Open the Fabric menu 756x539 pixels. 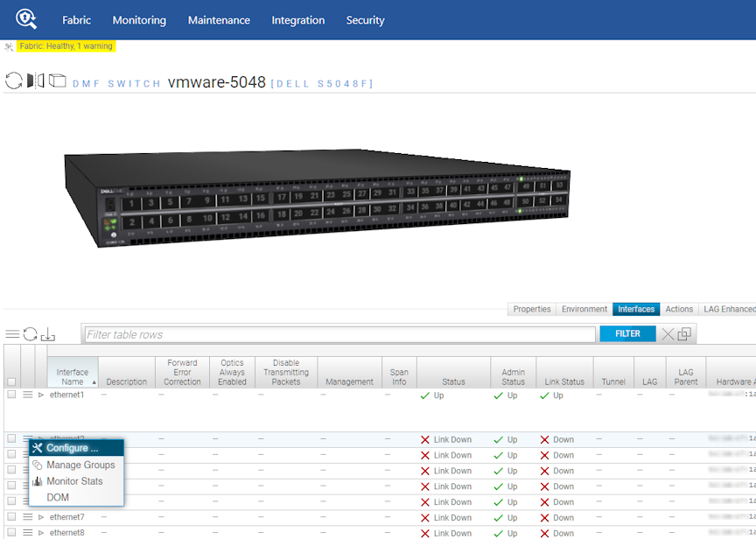(76, 20)
